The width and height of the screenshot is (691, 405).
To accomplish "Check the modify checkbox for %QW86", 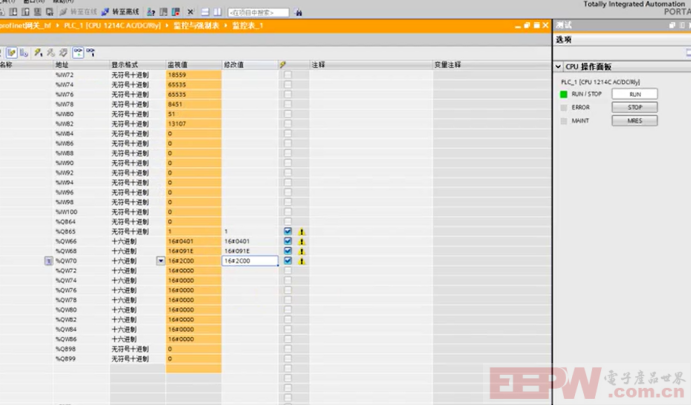I will [288, 339].
